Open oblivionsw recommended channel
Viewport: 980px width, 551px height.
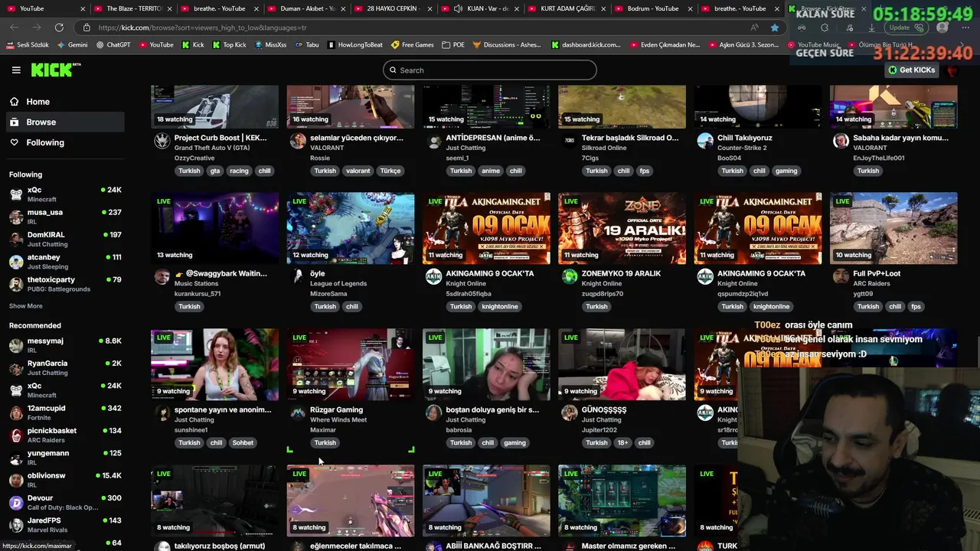click(64, 480)
